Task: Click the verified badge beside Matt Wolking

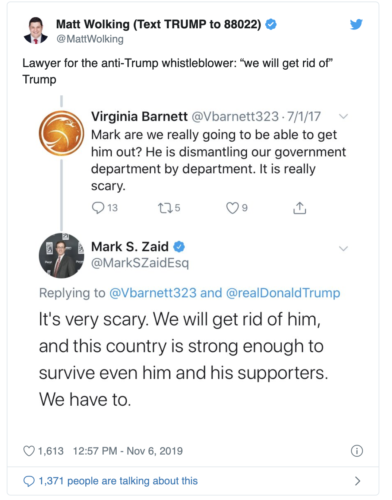Action: pos(271,24)
